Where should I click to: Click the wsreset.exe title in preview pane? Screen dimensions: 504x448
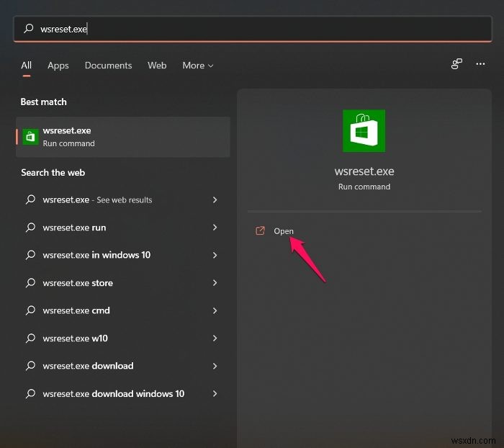pyautogui.click(x=364, y=171)
